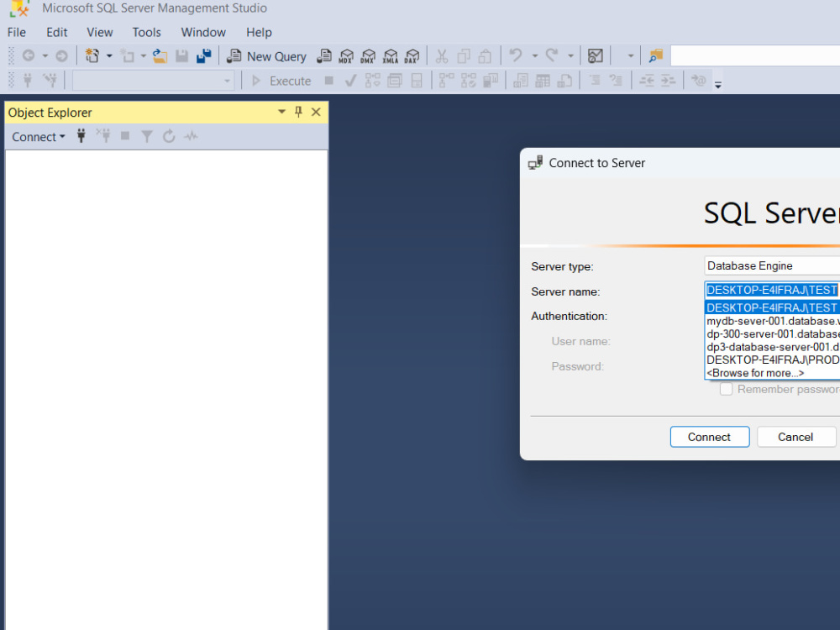This screenshot has width=840, height=630.
Task: Open the Edit menu
Action: tap(57, 32)
